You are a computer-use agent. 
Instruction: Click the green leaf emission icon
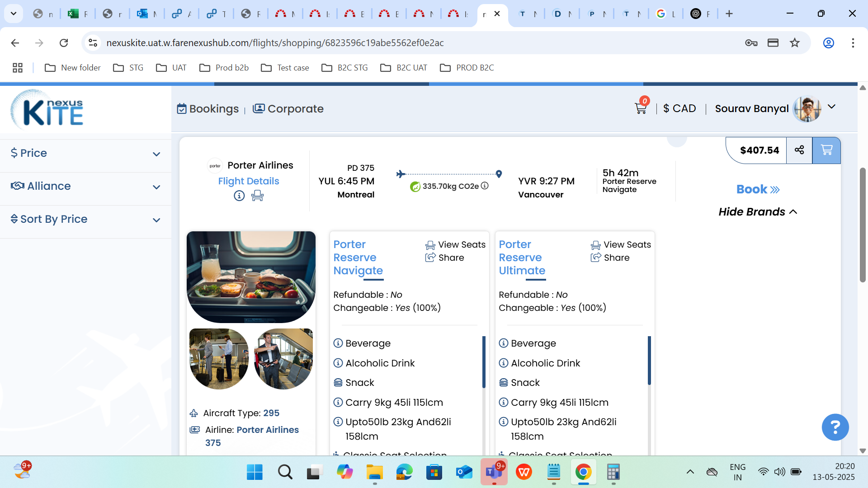pyautogui.click(x=415, y=186)
